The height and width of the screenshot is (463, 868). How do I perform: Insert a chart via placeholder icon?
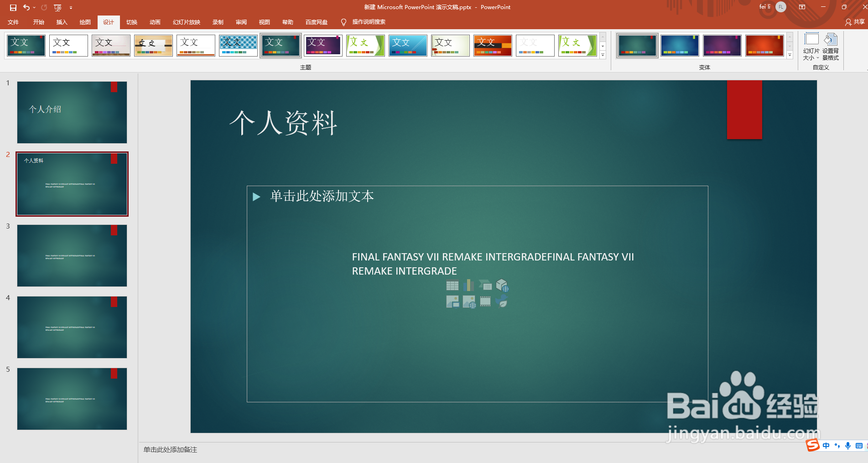[468, 286]
